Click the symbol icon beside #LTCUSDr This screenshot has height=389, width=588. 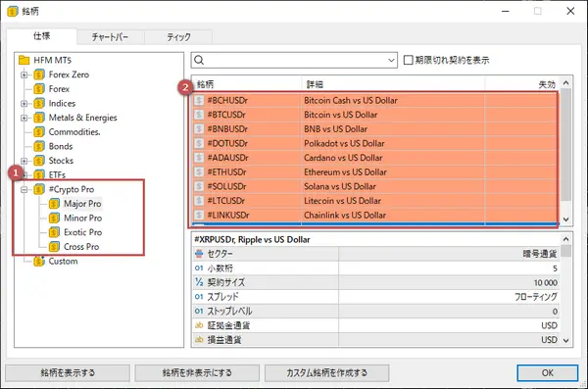pos(199,201)
